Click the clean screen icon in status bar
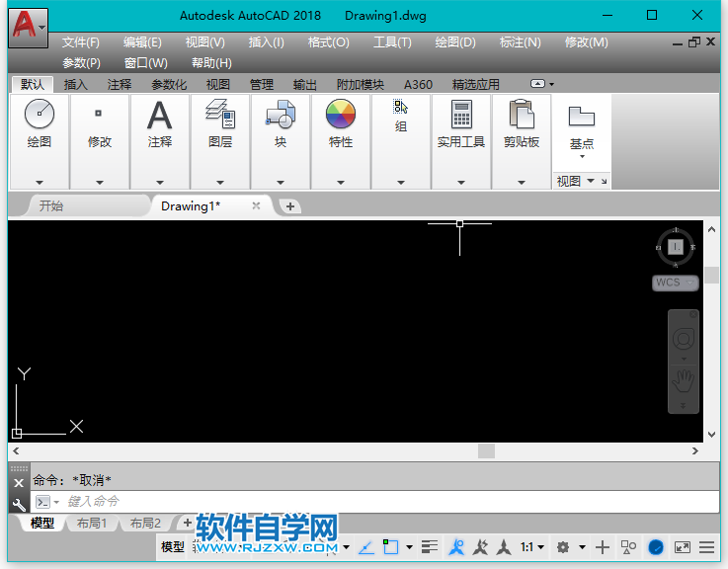 point(682,547)
